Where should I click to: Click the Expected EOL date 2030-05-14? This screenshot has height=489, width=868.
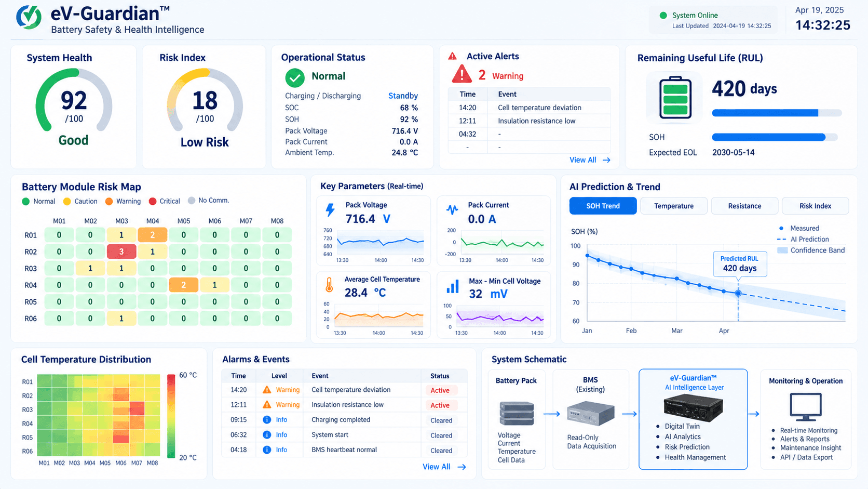(733, 152)
